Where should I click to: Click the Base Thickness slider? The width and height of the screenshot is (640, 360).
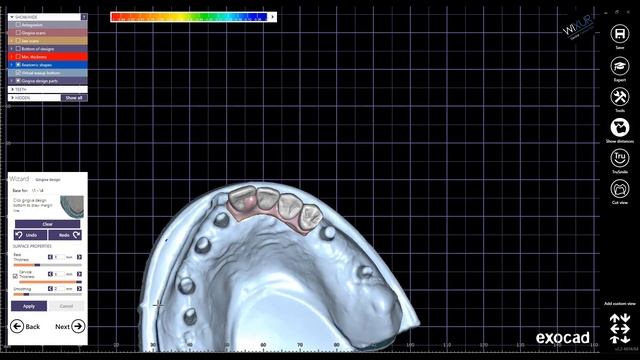pyautogui.click(x=47, y=265)
